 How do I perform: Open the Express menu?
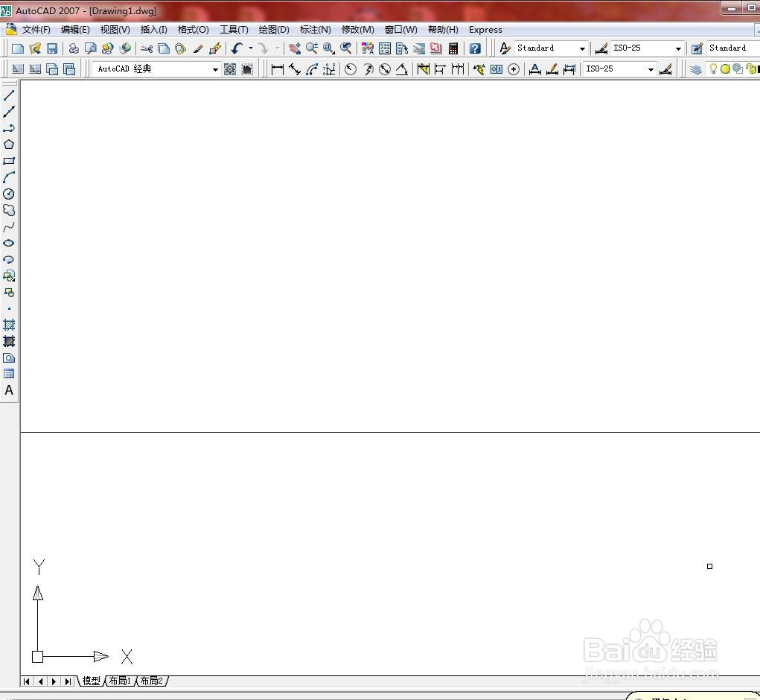(485, 30)
